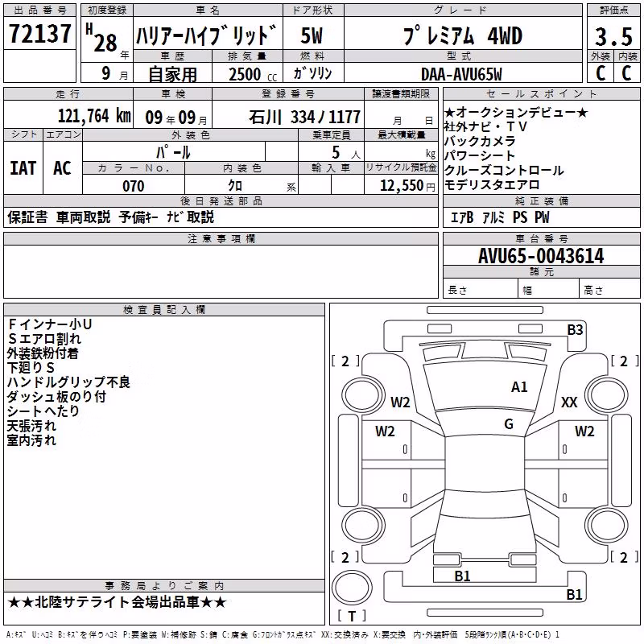Viewport: 644px width, 644px height.
Task: Click the door shape value 5W
Action: (x=312, y=35)
